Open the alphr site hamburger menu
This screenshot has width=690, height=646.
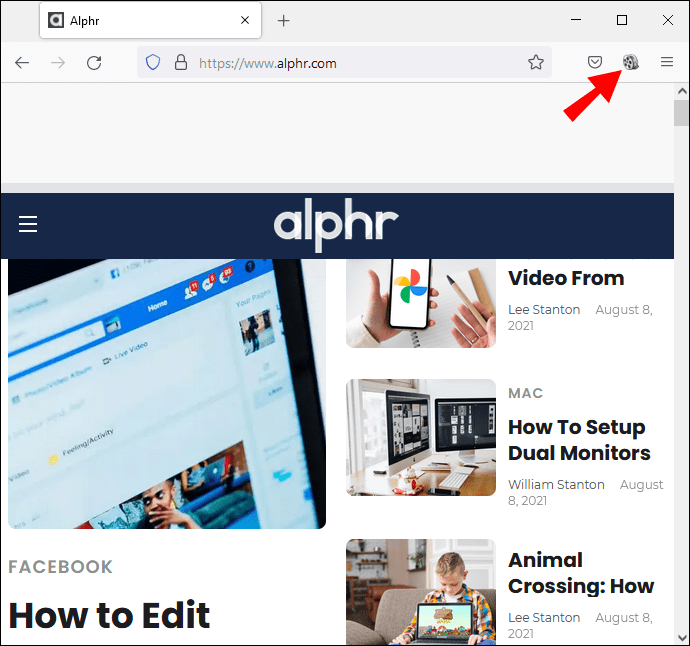(28, 224)
